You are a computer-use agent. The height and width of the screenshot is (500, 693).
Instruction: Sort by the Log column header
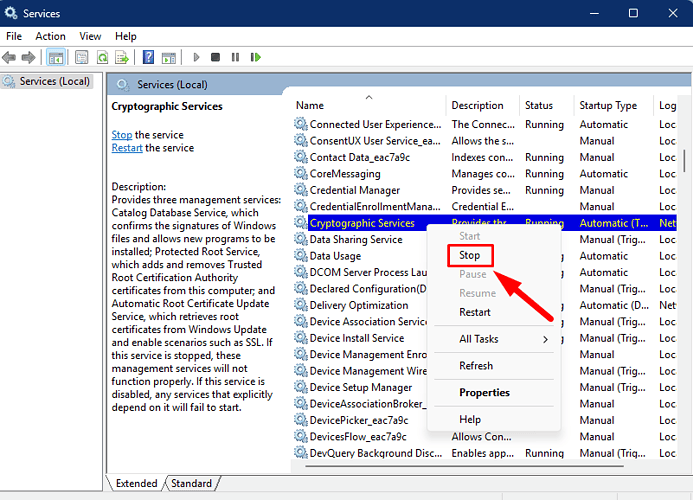[x=667, y=105]
